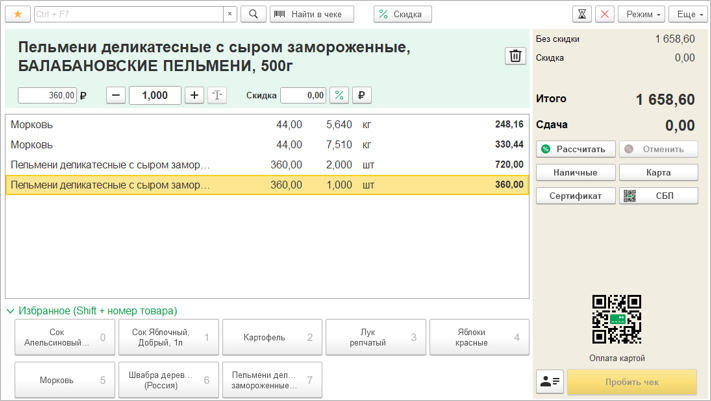
Task: Open the customer card icon button
Action: [x=550, y=381]
